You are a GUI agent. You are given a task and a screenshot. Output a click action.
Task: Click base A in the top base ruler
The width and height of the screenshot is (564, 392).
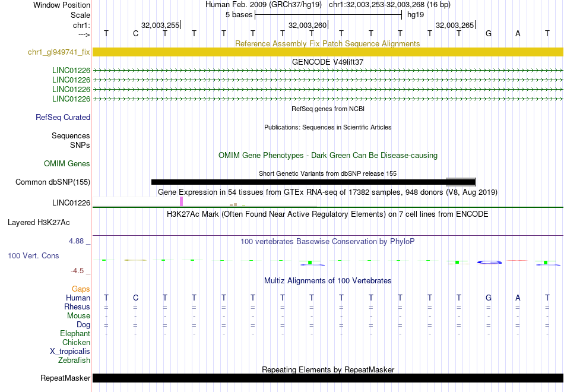click(518, 33)
